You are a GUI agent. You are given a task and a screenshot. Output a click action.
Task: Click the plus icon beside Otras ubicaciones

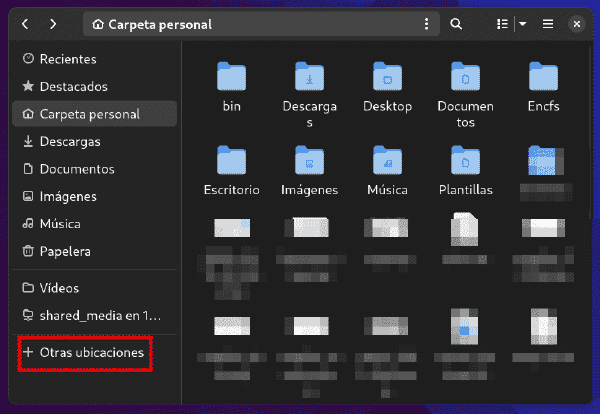[x=28, y=352]
